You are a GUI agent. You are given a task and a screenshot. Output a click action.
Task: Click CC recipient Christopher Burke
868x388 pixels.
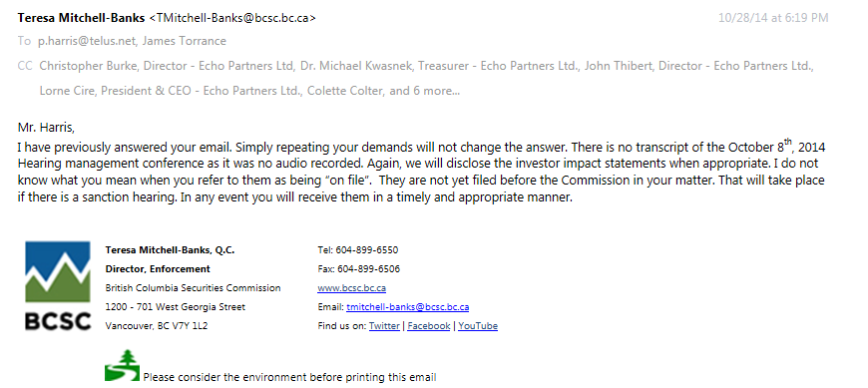pyautogui.click(x=166, y=66)
